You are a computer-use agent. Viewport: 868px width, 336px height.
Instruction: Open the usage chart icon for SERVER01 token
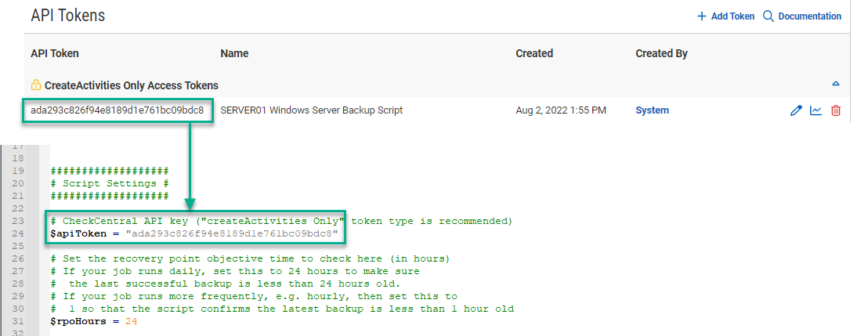(x=816, y=110)
